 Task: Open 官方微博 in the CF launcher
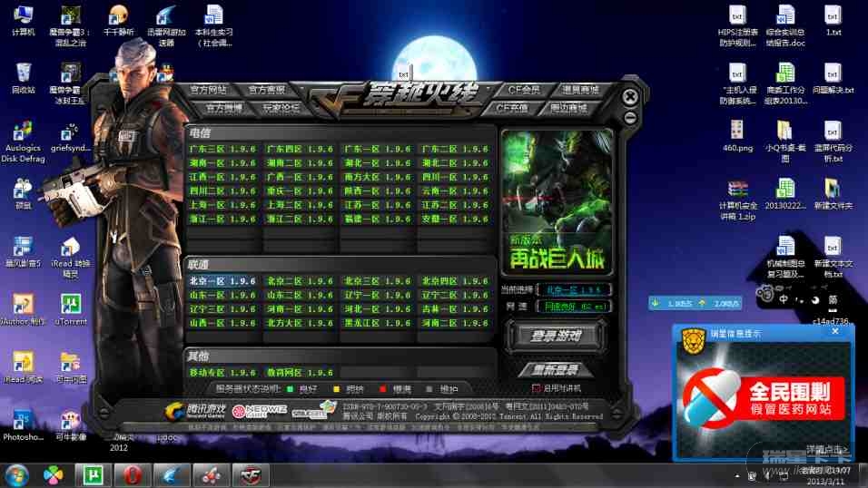(x=223, y=108)
